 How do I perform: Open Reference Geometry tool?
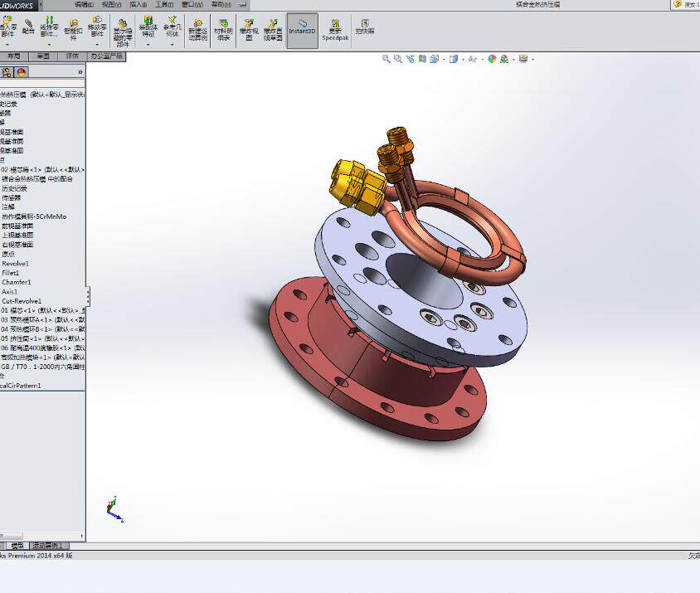coord(173,27)
